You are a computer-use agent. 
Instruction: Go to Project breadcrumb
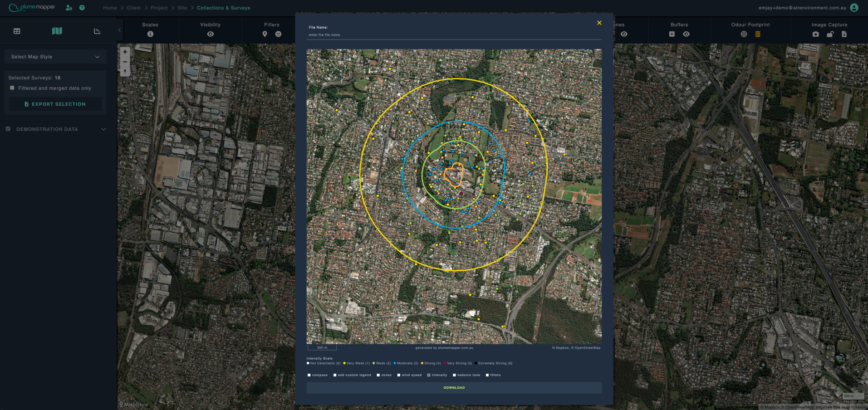pyautogui.click(x=159, y=8)
